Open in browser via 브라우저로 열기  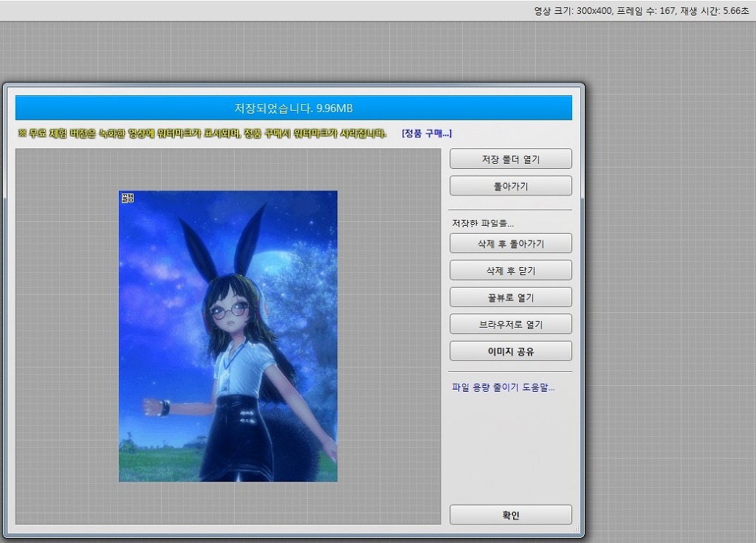pyautogui.click(x=511, y=325)
